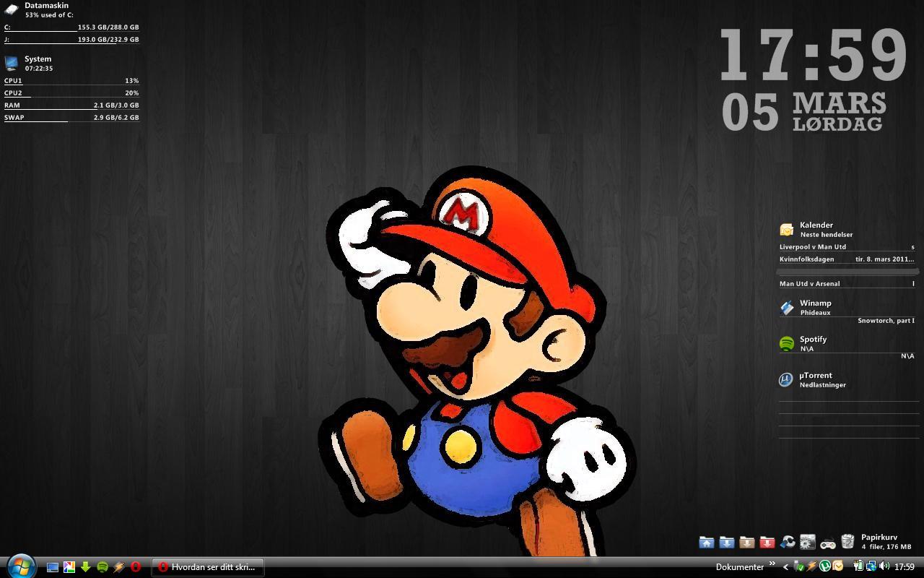Open the red downloads folder dock icon
Image resolution: width=924 pixels, height=578 pixels.
click(767, 542)
